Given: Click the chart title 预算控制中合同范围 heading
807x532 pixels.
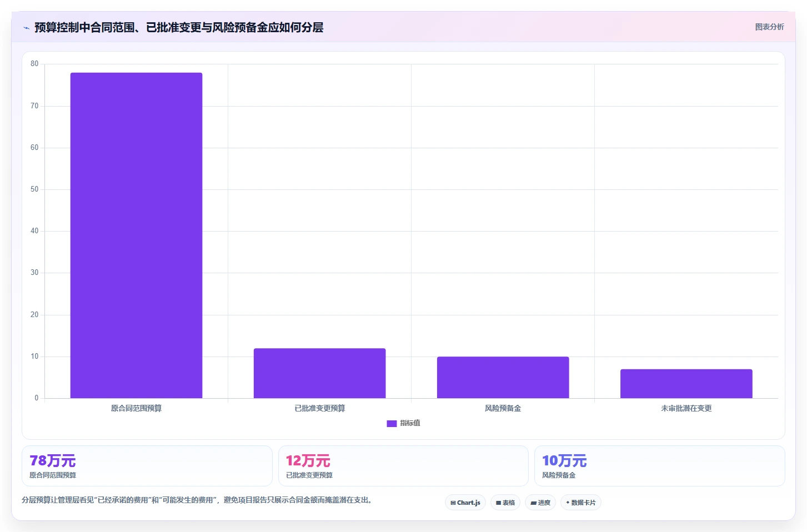Looking at the screenshot, I should (x=179, y=27).
